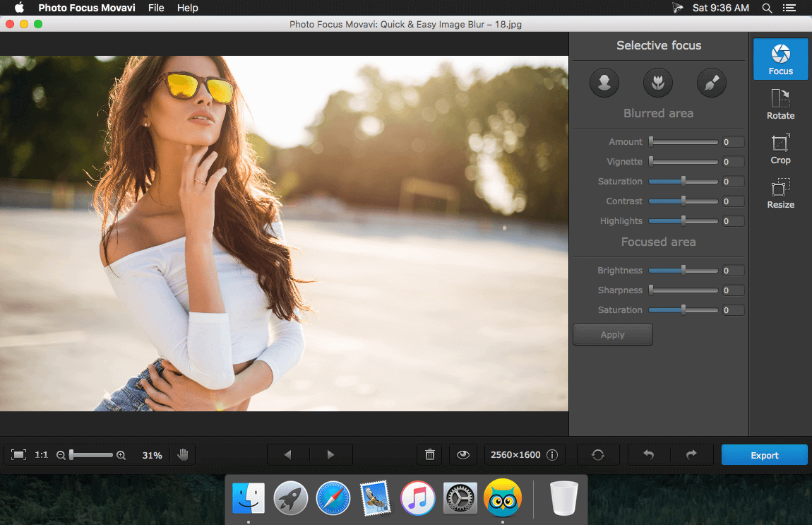Switch to the Focus tab
This screenshot has width=812, height=525.
(780, 59)
